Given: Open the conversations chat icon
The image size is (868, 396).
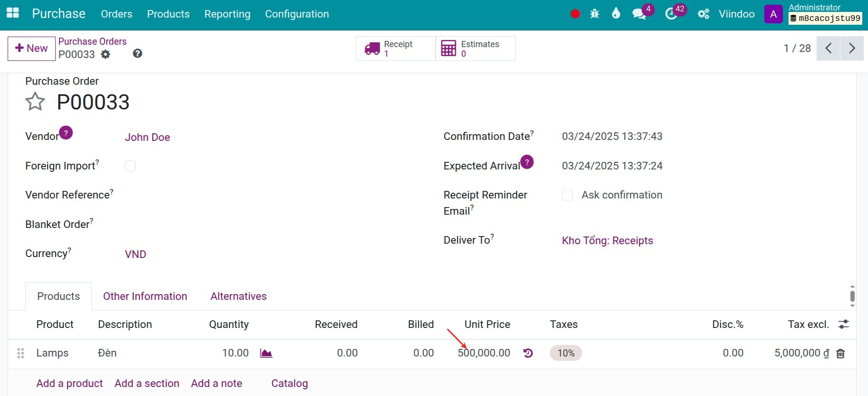Looking at the screenshot, I should click(639, 14).
